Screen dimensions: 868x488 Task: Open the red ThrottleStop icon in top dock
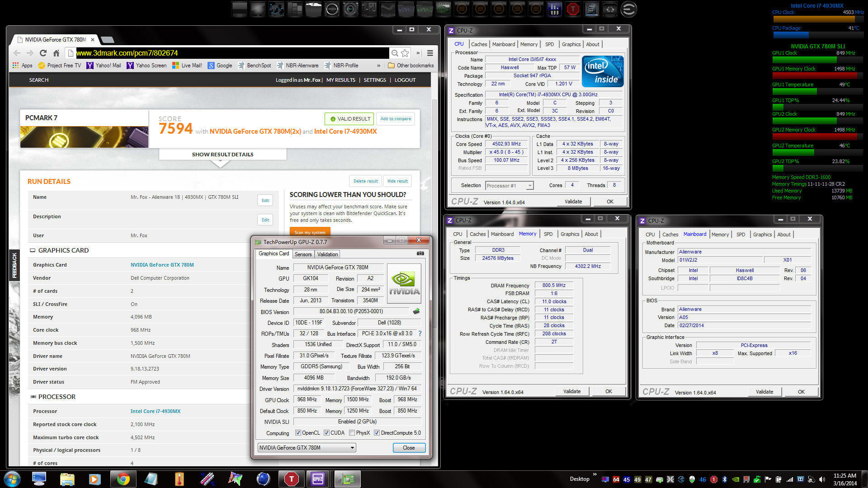pos(573,9)
